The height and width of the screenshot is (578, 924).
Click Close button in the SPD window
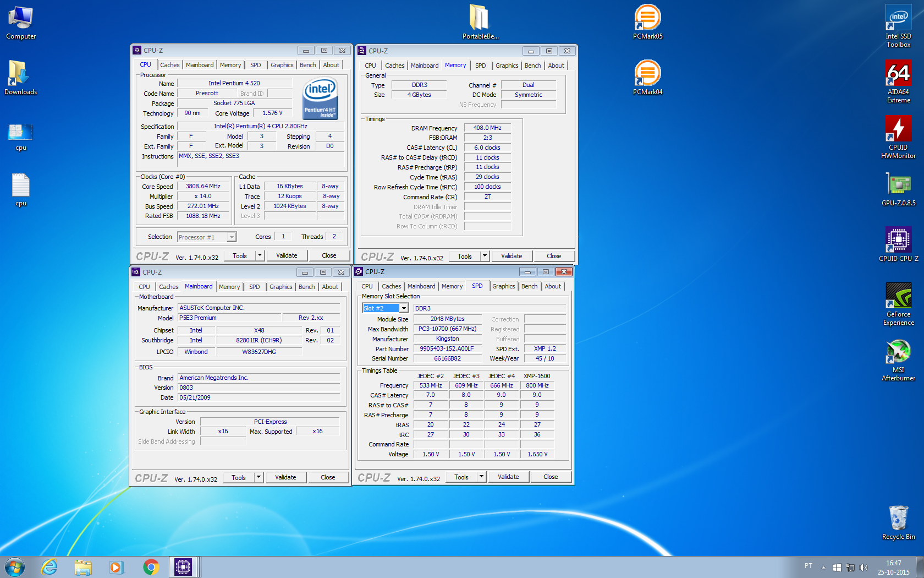551,477
